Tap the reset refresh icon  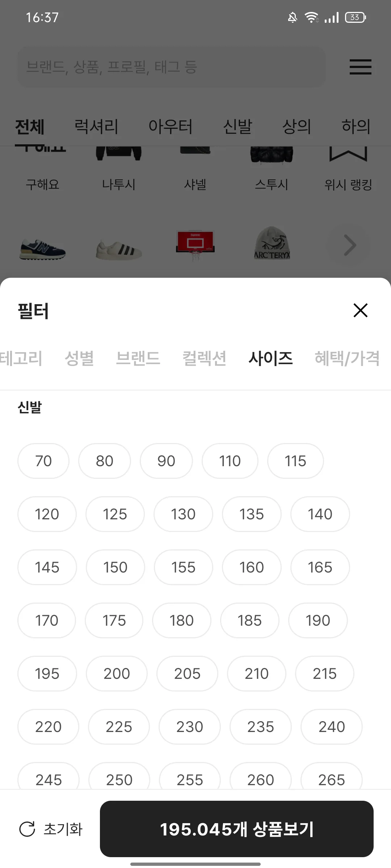pos(27,829)
